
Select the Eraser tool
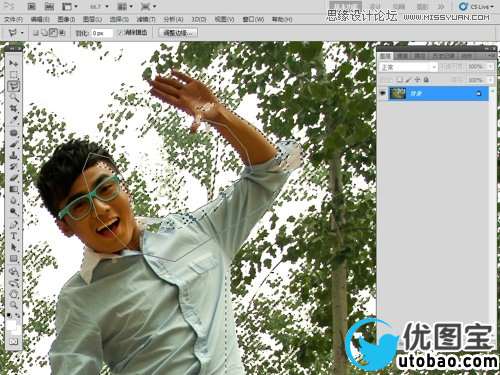click(13, 178)
